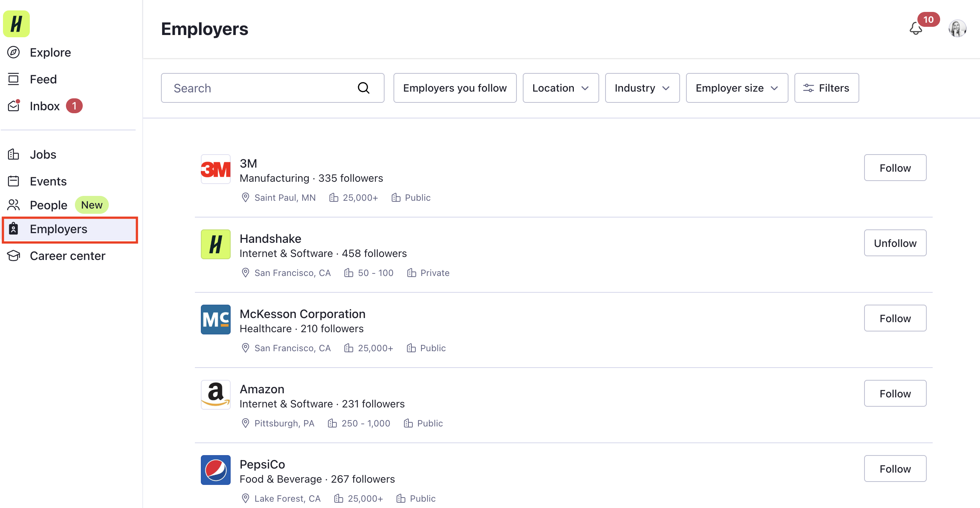Navigate to Events
The image size is (980, 508).
[x=48, y=181]
